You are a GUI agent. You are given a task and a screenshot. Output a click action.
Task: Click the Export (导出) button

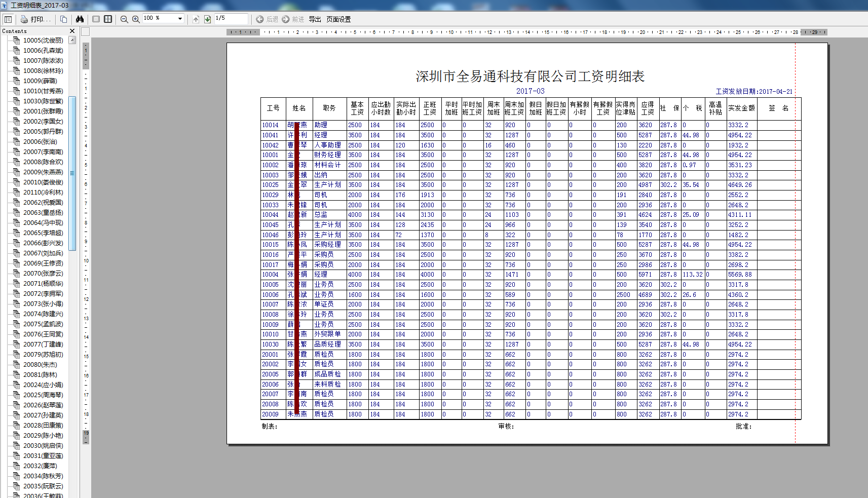pos(315,19)
